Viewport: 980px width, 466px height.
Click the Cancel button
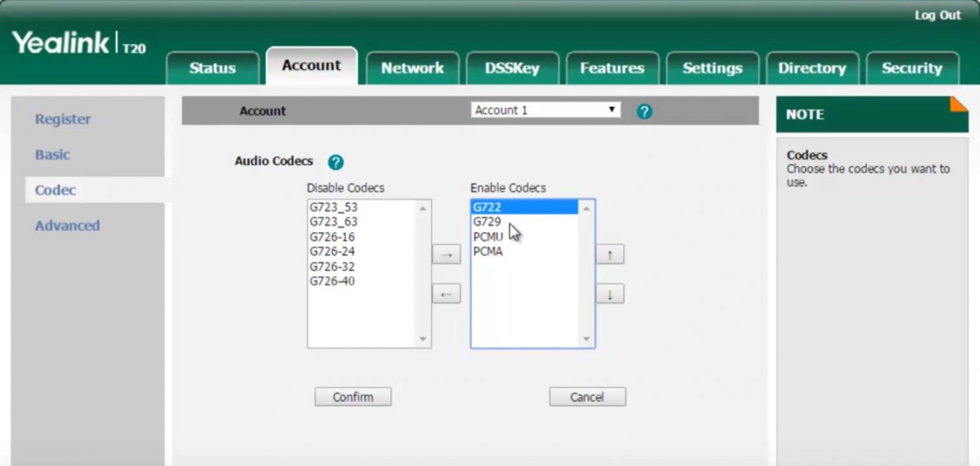[x=587, y=397]
